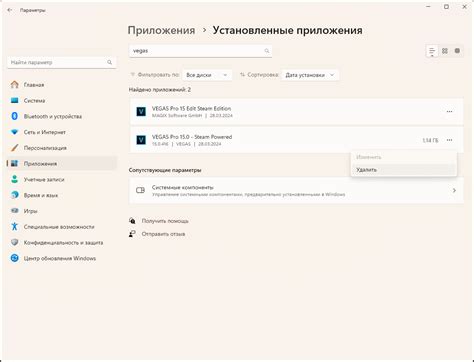This screenshot has height=362, width=474.
Task: Click the search magnifier in the apps search box
Action: coord(267,51)
